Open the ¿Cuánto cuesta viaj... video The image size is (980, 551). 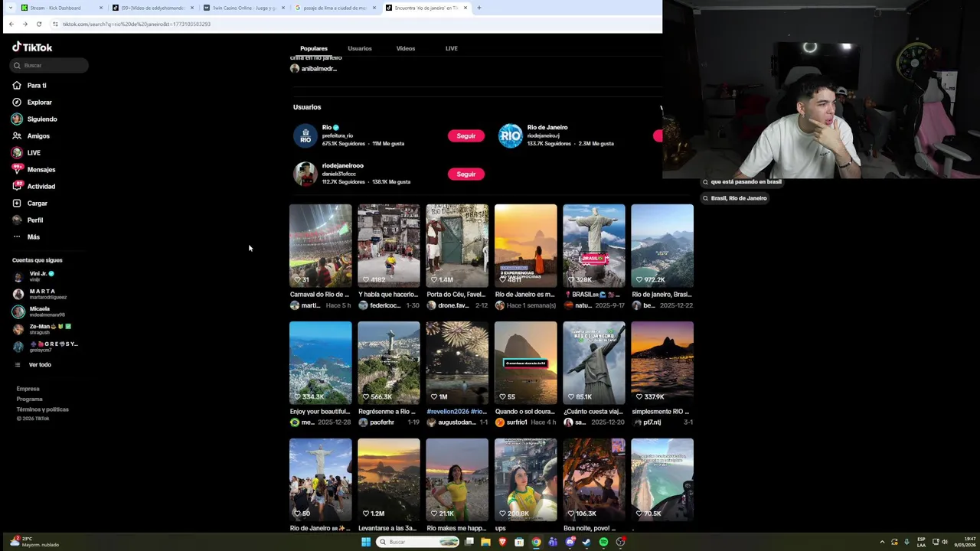pos(594,363)
